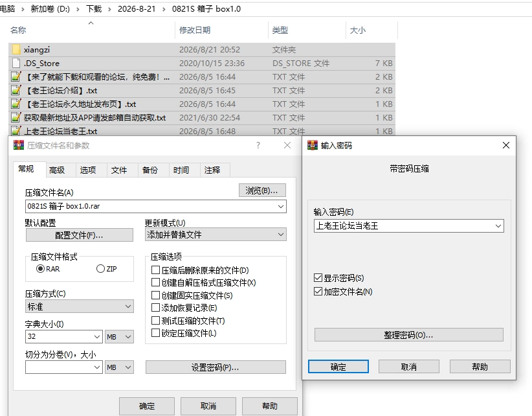This screenshot has width=532, height=416.
Task: Open the 切分为分卷 MB unit dropdown
Action: [119, 367]
